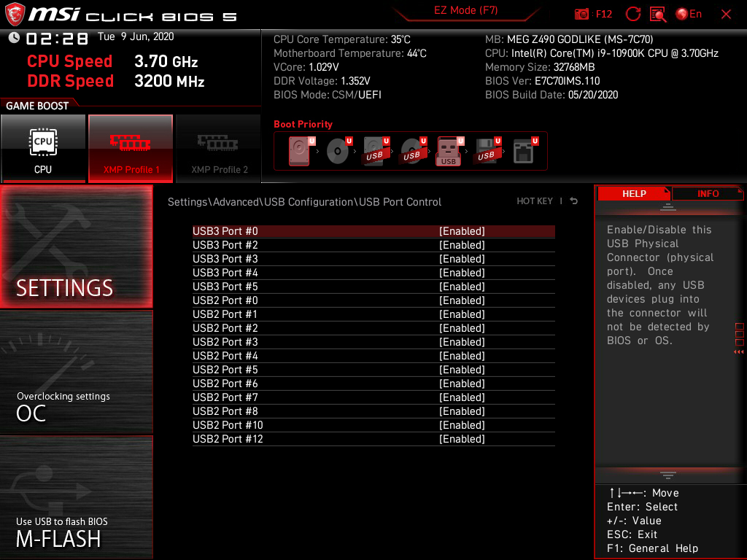Click the 02:28 system time

(57, 39)
